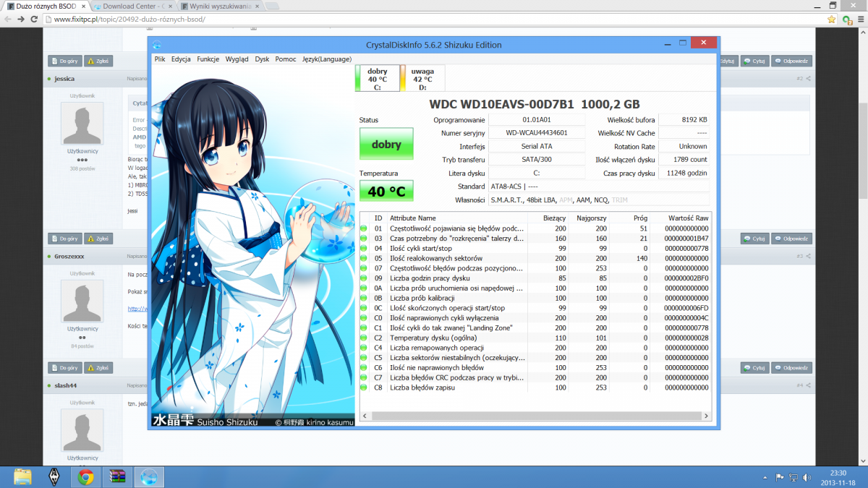Open the WinRAR taskbar icon
The height and width of the screenshot is (488, 868).
(117, 476)
